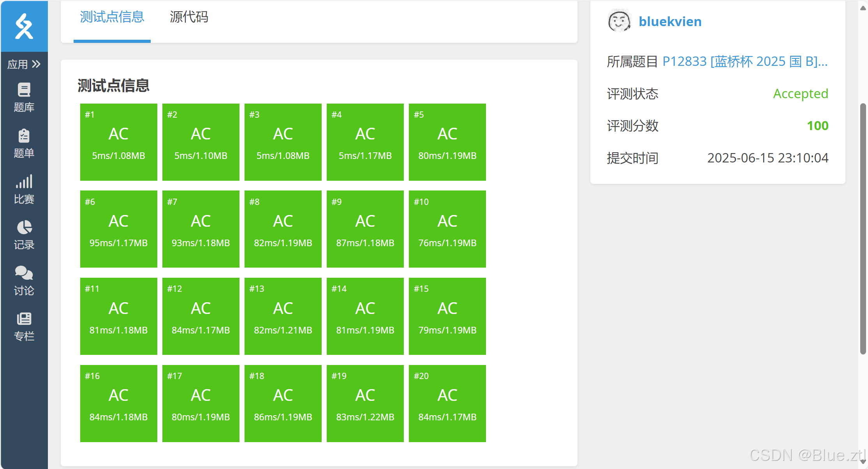
Task: Click the scrollbar up arrow
Action: tap(863, 8)
